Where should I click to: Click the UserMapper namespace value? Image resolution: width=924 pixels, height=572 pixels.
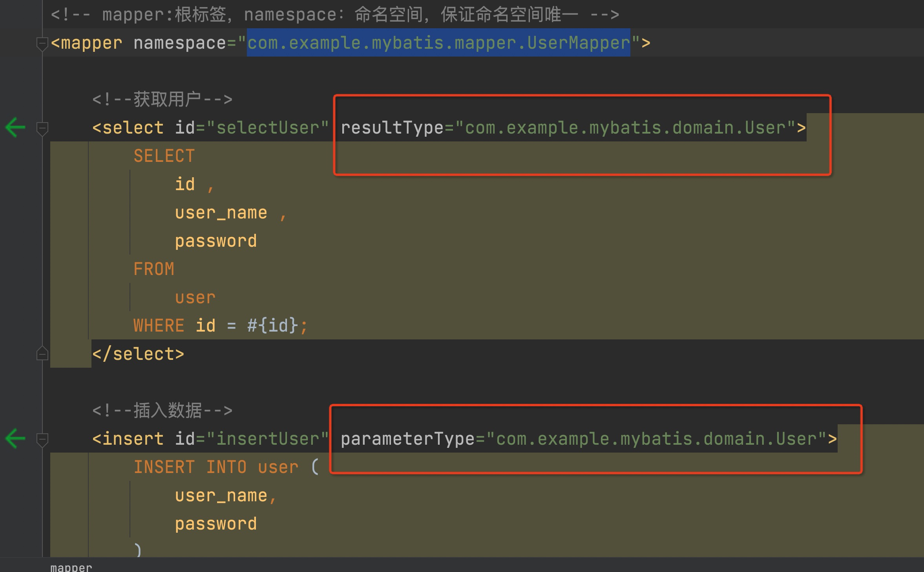(x=438, y=43)
